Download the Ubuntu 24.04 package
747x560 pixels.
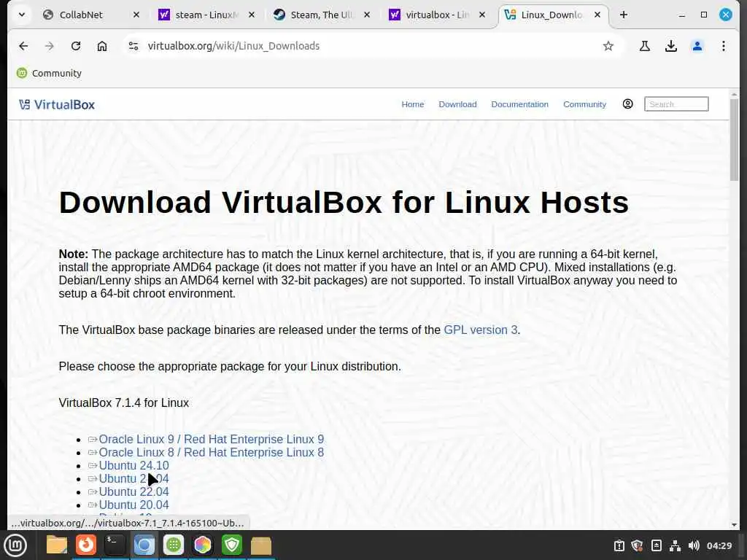pyautogui.click(x=133, y=478)
